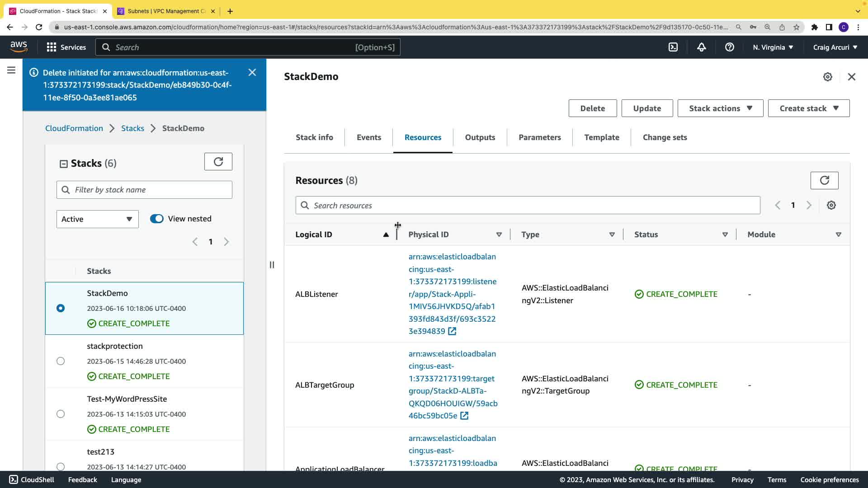Open side navigation hamburger menu
The height and width of the screenshot is (488, 868).
(x=11, y=70)
